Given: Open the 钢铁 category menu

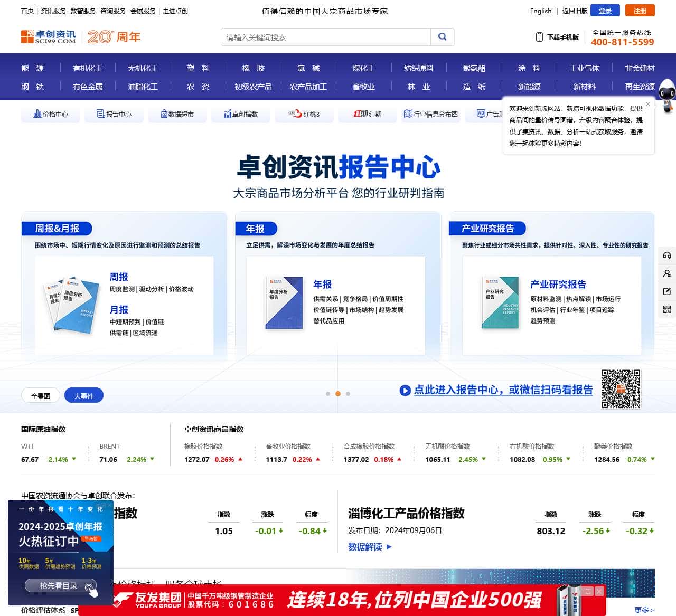Looking at the screenshot, I should click(x=33, y=87).
